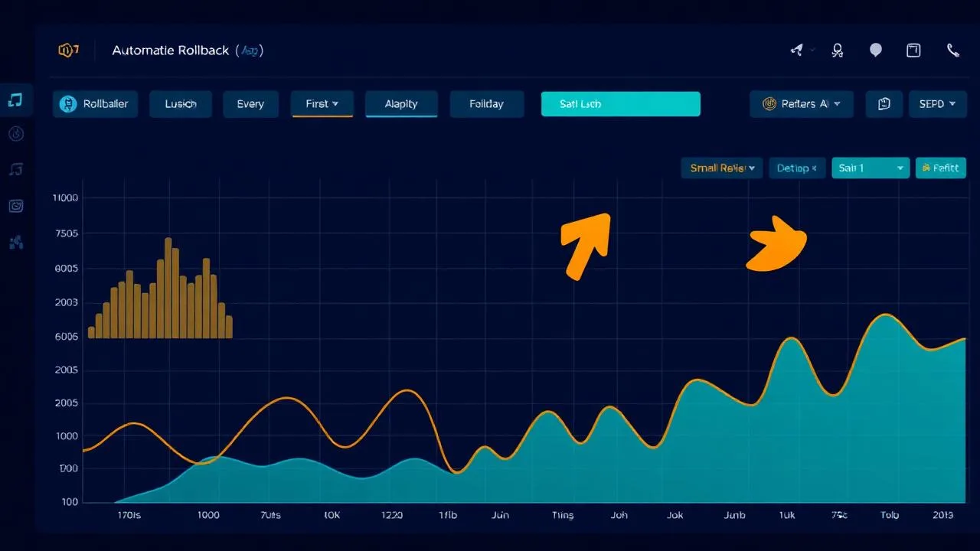The height and width of the screenshot is (551, 980).
Task: Switch to the Every tab
Action: click(x=250, y=104)
